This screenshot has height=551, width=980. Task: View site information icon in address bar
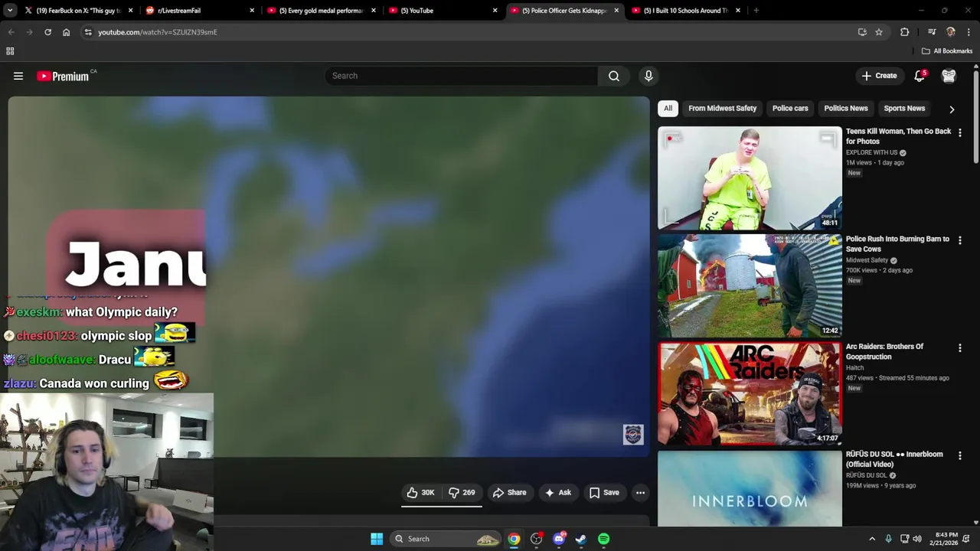pyautogui.click(x=88, y=32)
